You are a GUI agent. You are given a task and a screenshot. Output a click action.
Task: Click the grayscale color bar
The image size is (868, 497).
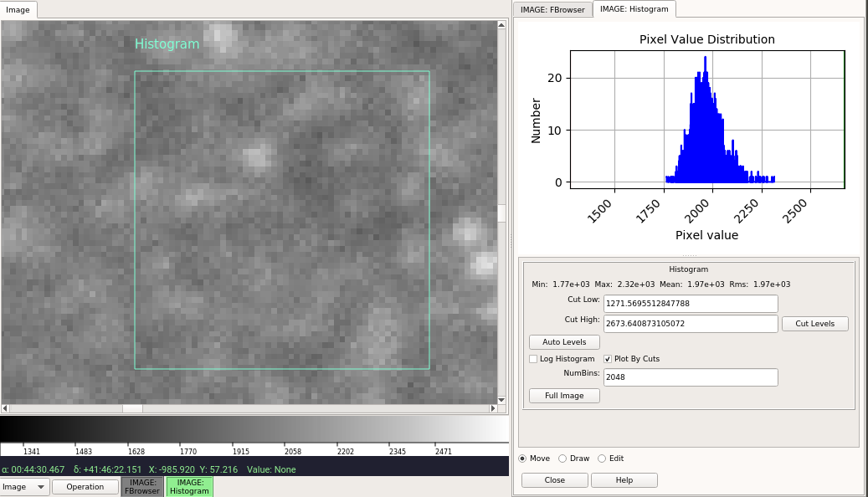pyautogui.click(x=254, y=429)
